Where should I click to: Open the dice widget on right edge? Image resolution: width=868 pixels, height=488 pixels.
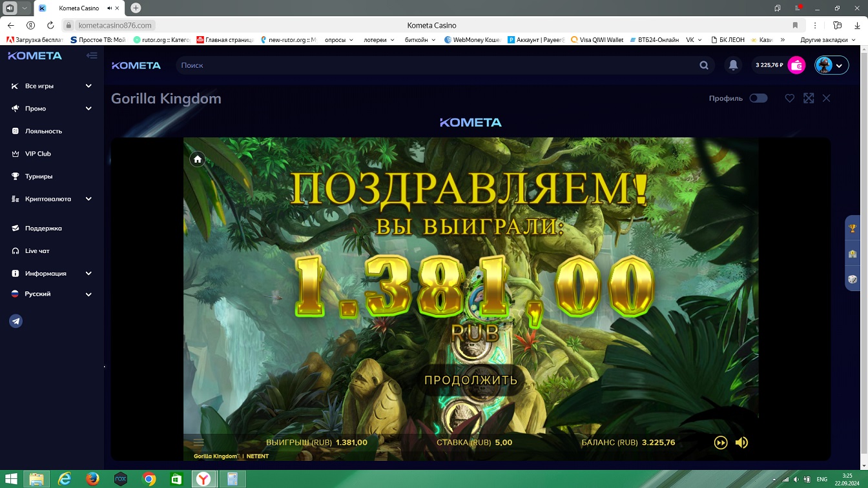pos(852,280)
